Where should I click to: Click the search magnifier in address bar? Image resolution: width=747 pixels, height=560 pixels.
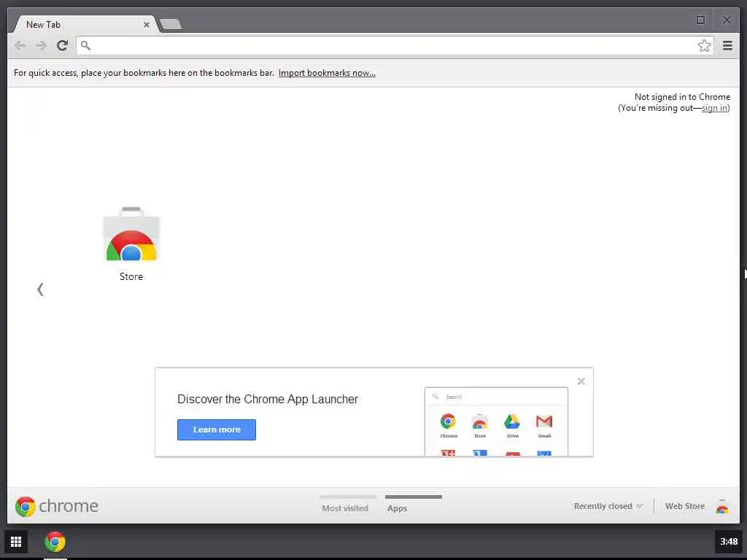[85, 46]
